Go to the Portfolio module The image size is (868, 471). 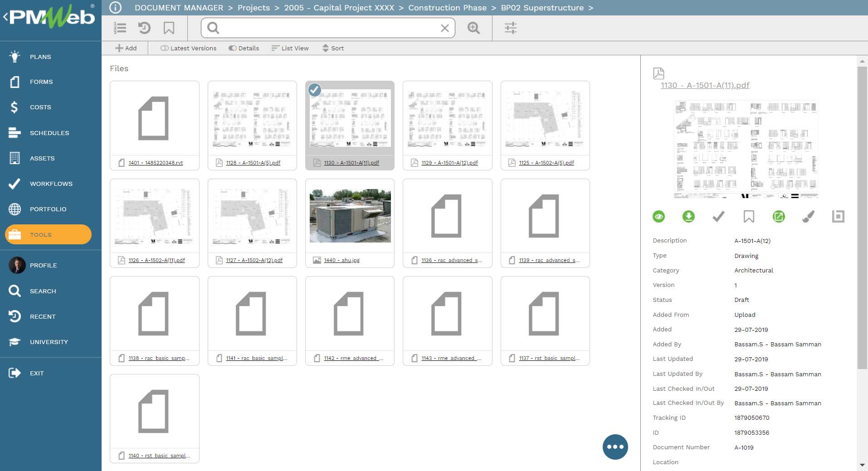tap(48, 209)
